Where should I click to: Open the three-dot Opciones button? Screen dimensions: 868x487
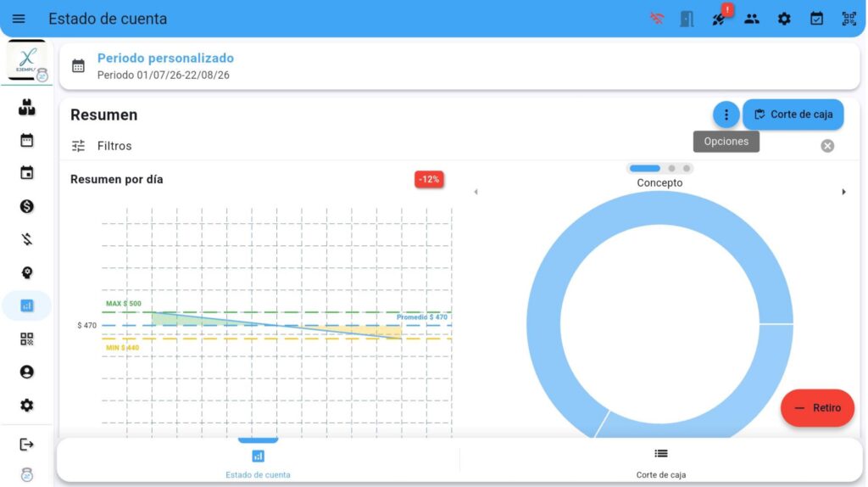coord(726,115)
